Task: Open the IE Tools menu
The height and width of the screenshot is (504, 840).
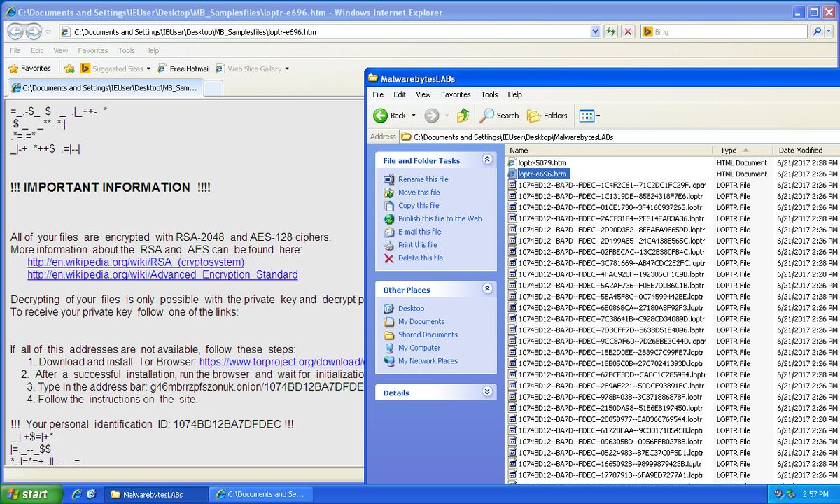Action: (x=127, y=50)
